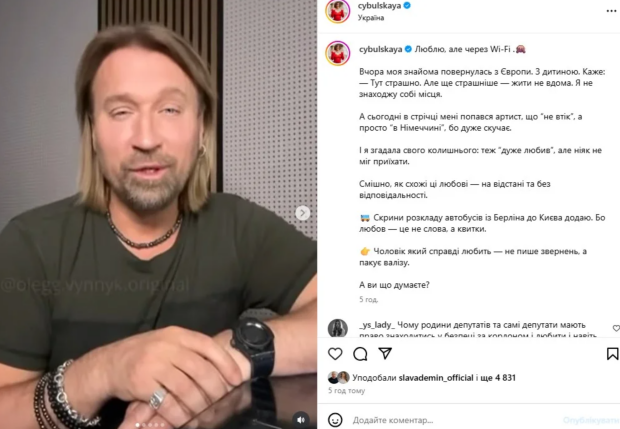Like the _ys_lady_ comment heart
Screen dimensions: 620x429
pos(616,328)
